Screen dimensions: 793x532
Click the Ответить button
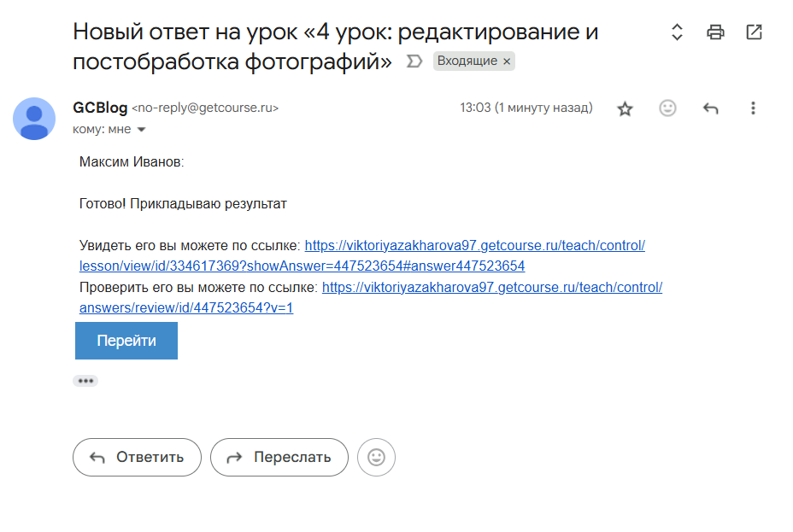coord(138,457)
